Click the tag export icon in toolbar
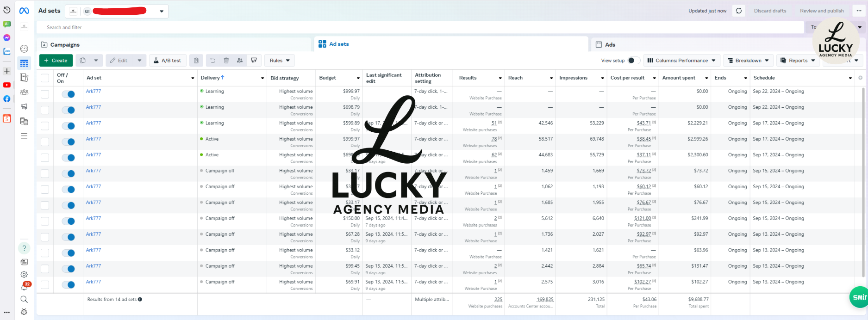Screen dimensions: 868x320 pos(254,61)
